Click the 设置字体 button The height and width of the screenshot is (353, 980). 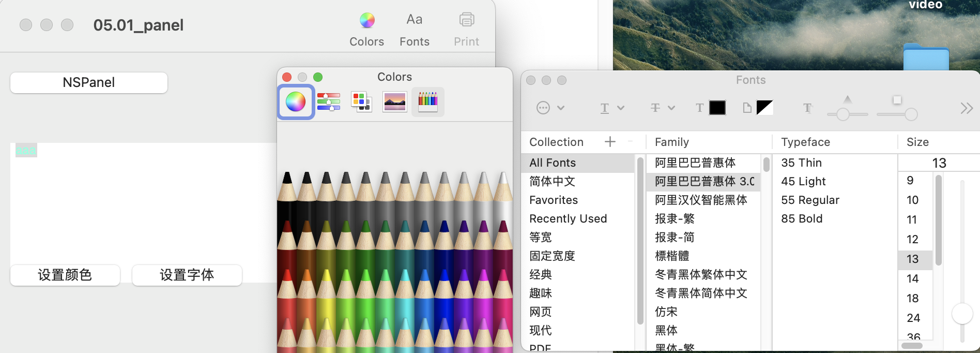pyautogui.click(x=187, y=275)
